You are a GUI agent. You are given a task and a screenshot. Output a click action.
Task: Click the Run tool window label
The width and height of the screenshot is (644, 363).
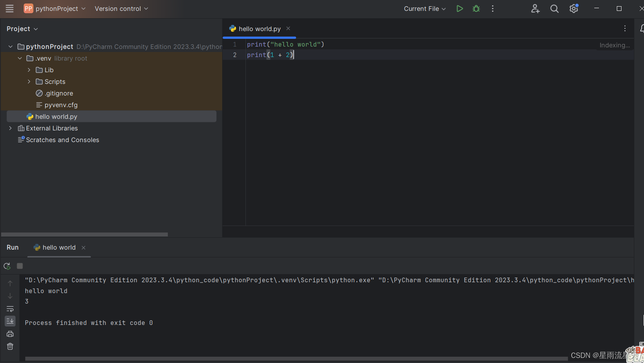[12, 248]
